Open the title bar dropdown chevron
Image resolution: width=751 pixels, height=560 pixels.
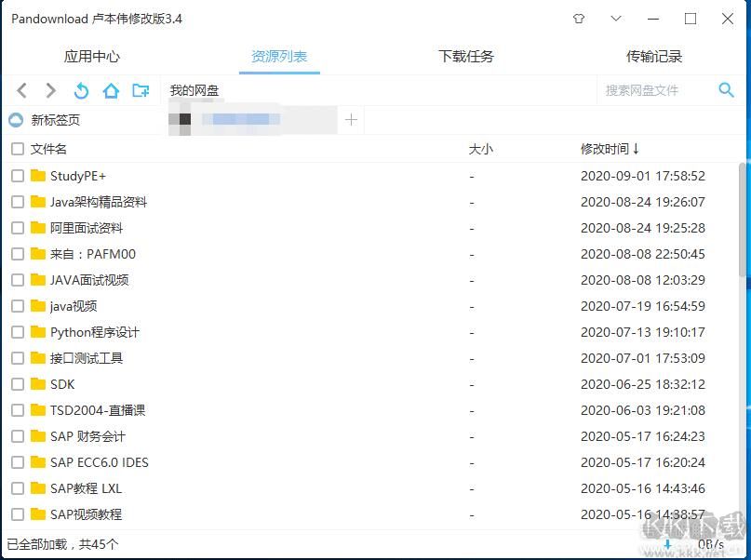616,19
